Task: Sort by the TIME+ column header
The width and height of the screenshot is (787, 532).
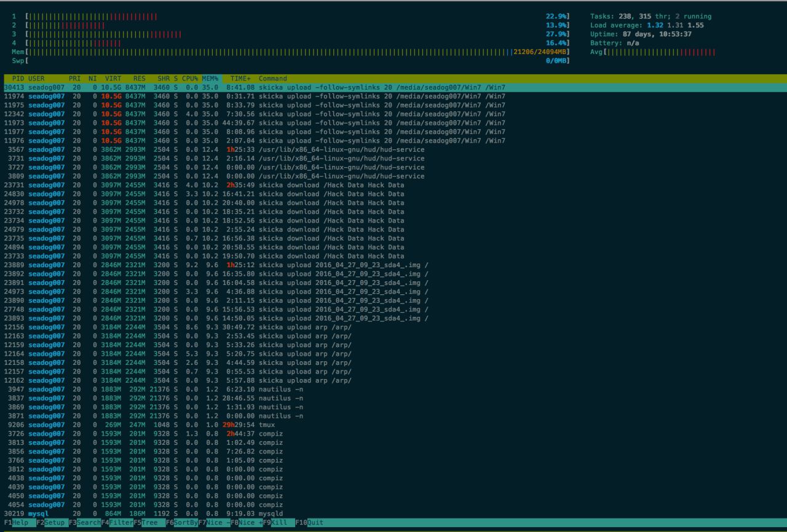Action: (x=240, y=79)
